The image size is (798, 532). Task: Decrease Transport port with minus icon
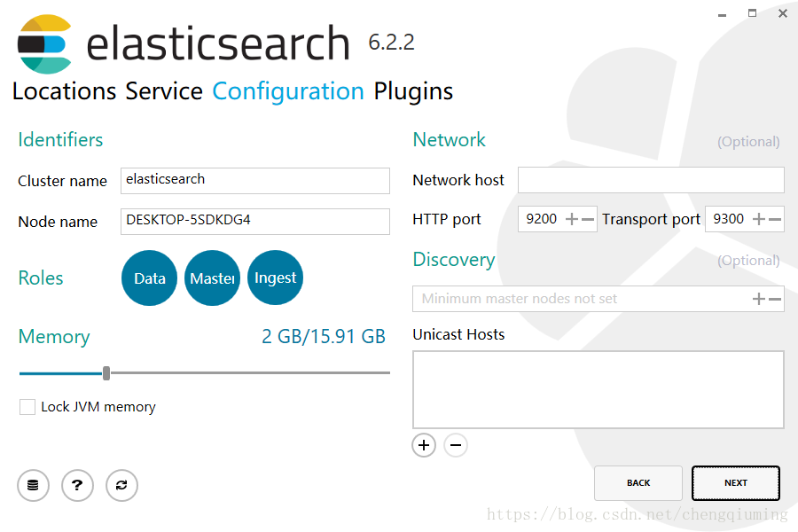coord(775,219)
